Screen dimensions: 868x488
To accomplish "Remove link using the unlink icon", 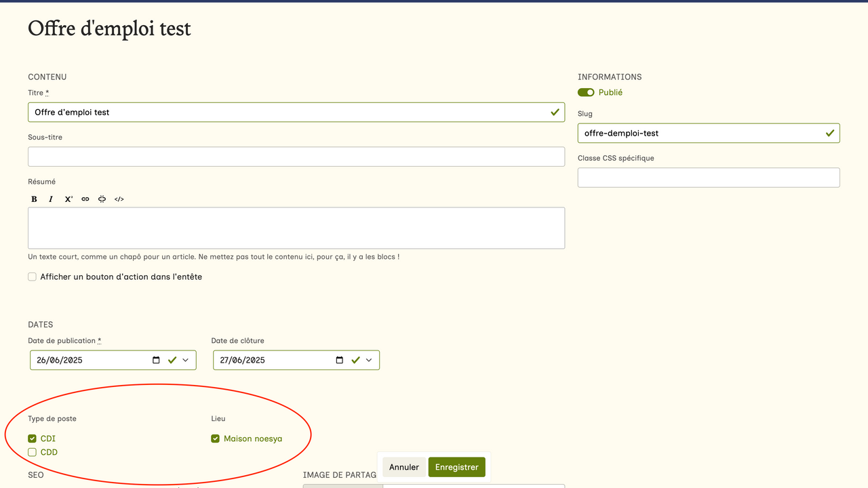I will pyautogui.click(x=102, y=199).
